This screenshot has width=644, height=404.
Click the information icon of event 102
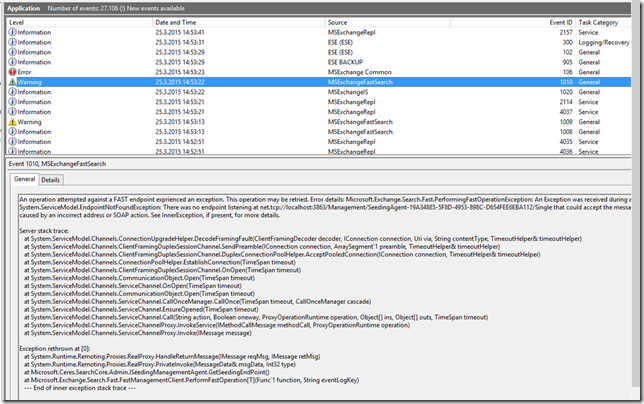click(13, 52)
